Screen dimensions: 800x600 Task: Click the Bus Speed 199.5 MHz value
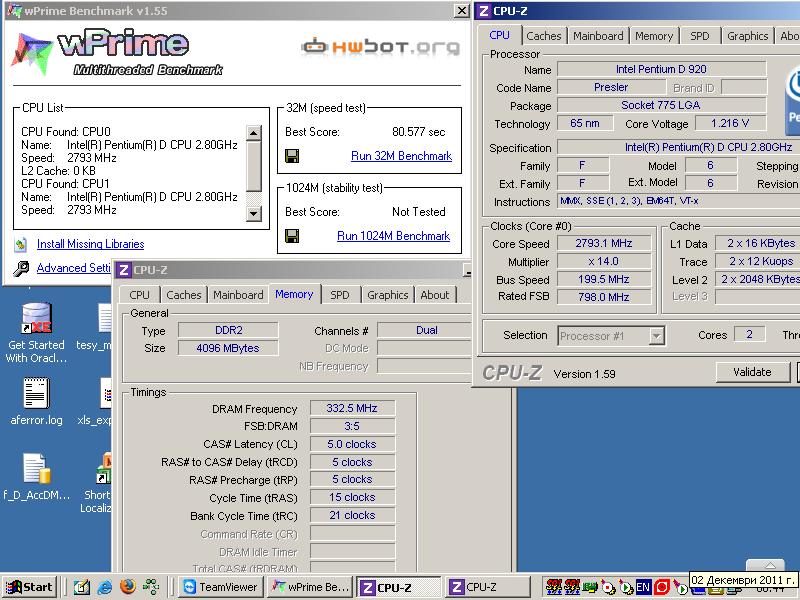(x=604, y=279)
